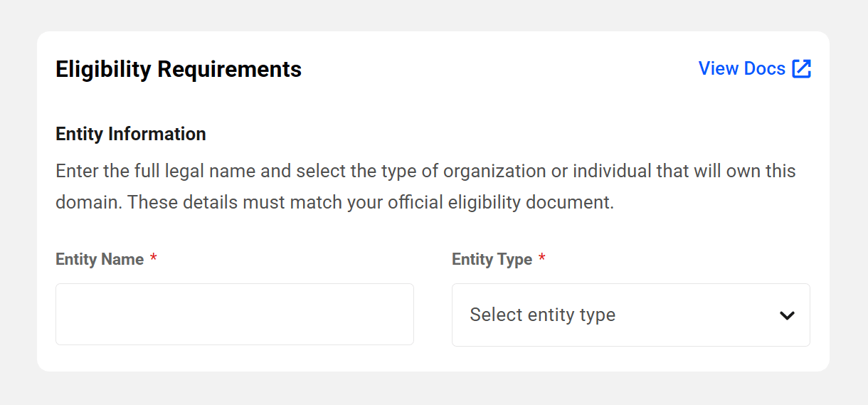Click the red asterisk after Entity Type
868x405 pixels.
542,259
